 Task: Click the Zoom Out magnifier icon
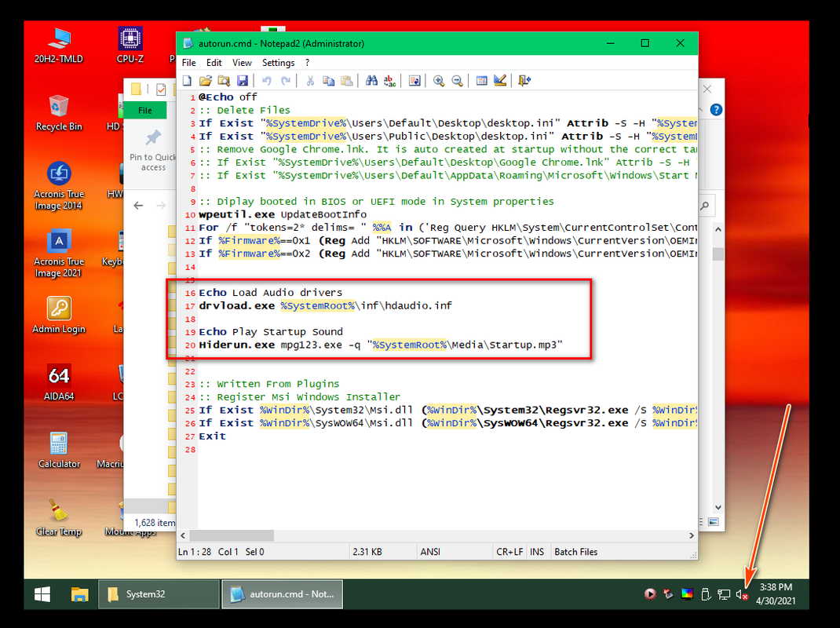457,80
